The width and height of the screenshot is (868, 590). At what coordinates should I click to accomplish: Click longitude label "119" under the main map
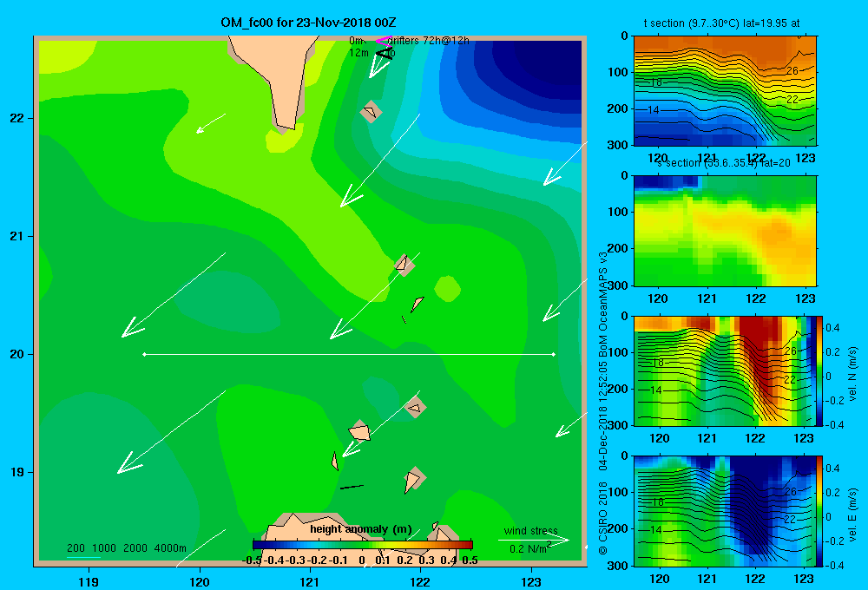point(89,581)
